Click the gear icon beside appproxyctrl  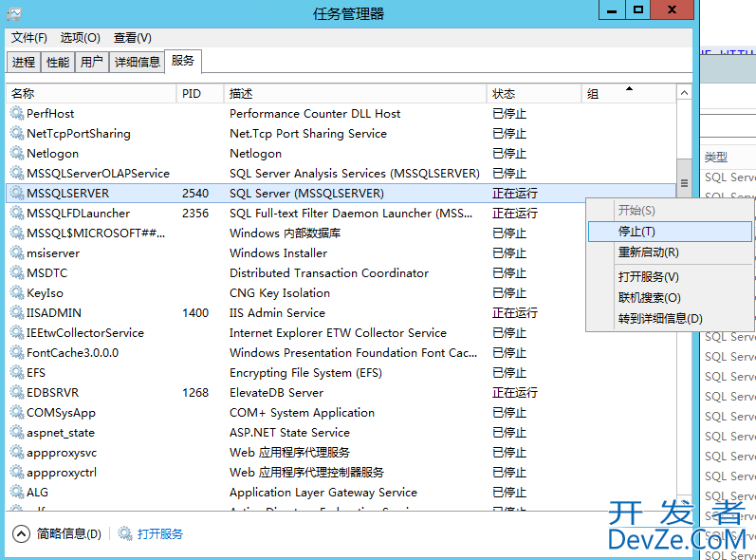tap(17, 473)
